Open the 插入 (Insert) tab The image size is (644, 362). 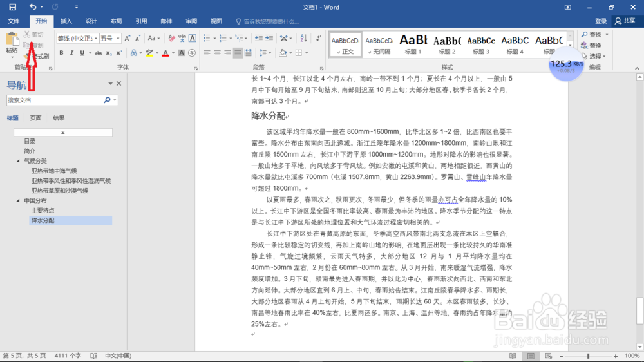pos(66,21)
